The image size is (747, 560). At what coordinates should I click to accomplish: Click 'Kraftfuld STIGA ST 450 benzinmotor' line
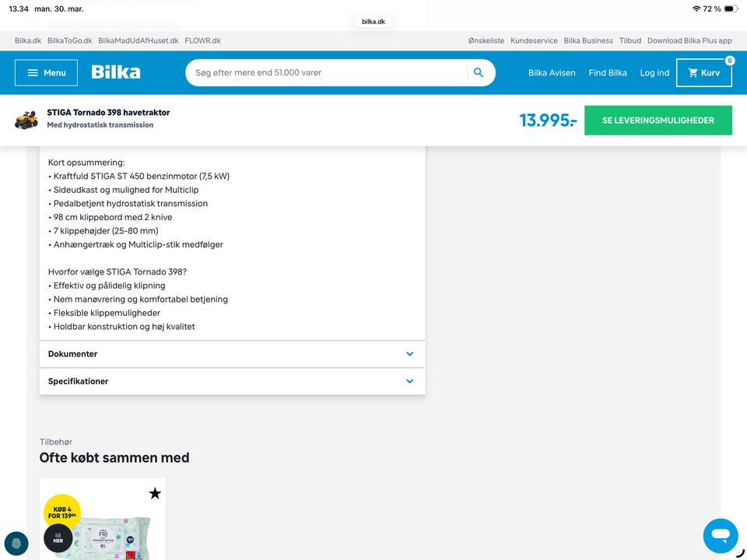click(x=139, y=177)
